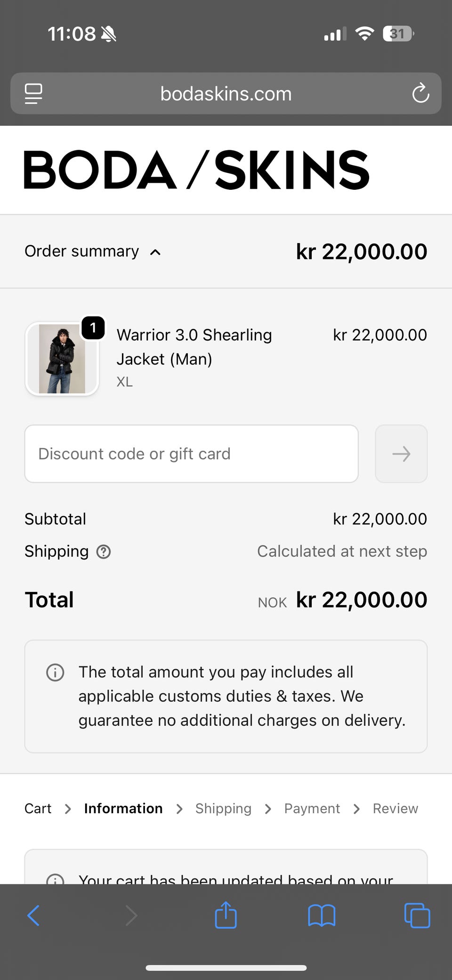Viewport: 452px width, 980px height.
Task: Tap the BODA/SKINS logo
Action: click(196, 170)
